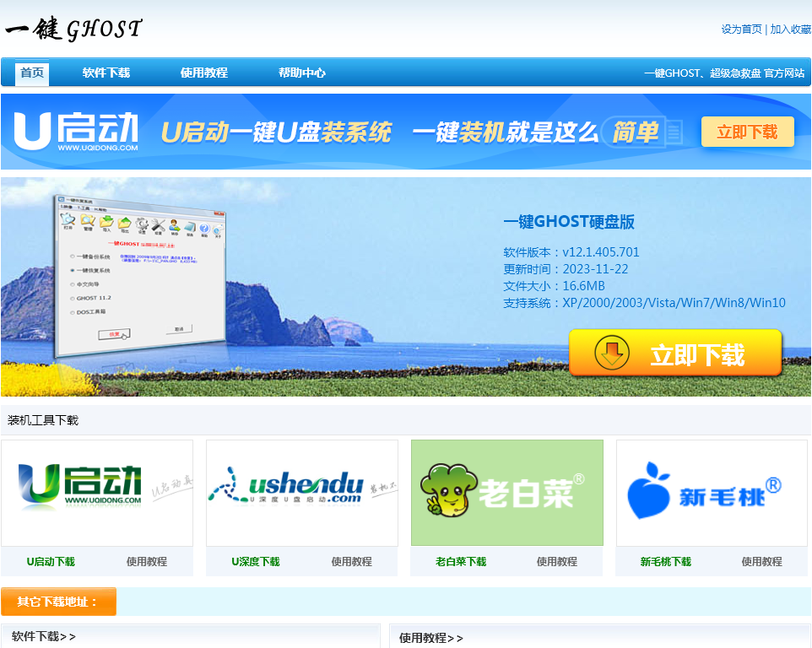Click the download arrow icon on orange button

tap(612, 353)
